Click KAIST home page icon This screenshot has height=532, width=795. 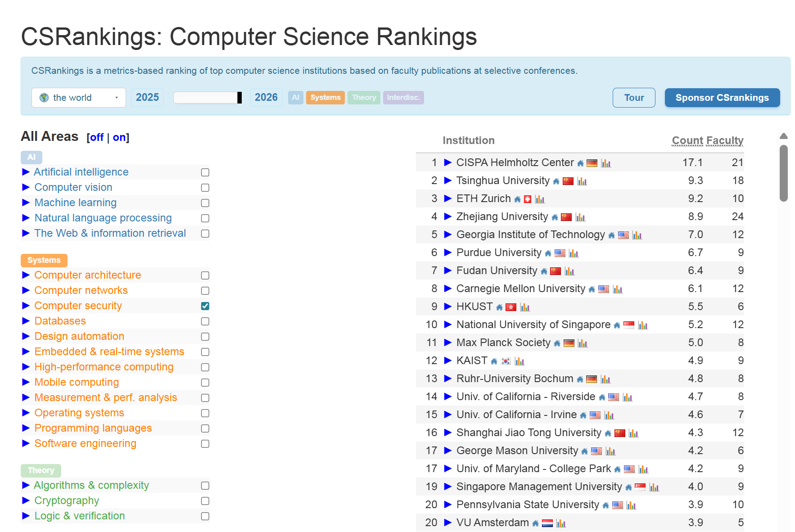click(x=494, y=361)
